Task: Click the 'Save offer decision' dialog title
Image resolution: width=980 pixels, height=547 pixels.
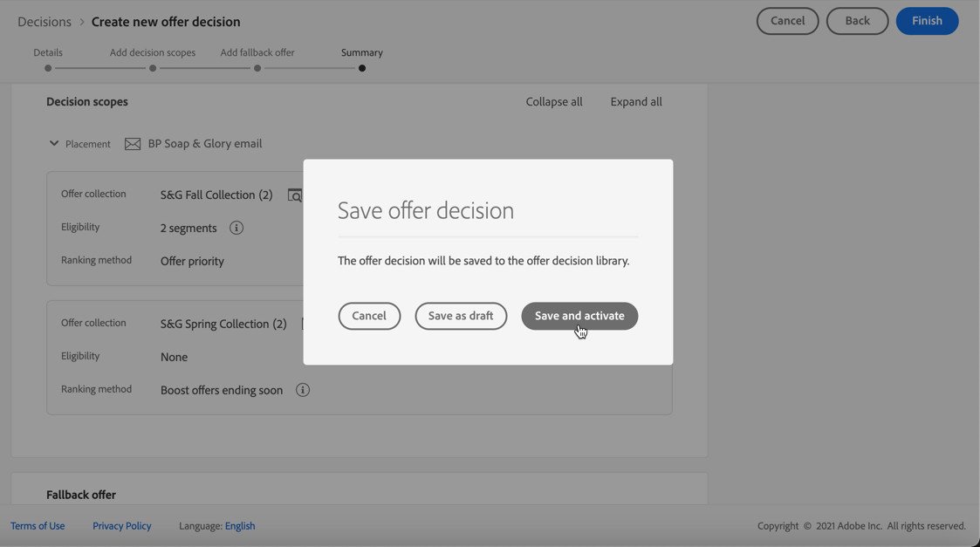Action: point(426,210)
